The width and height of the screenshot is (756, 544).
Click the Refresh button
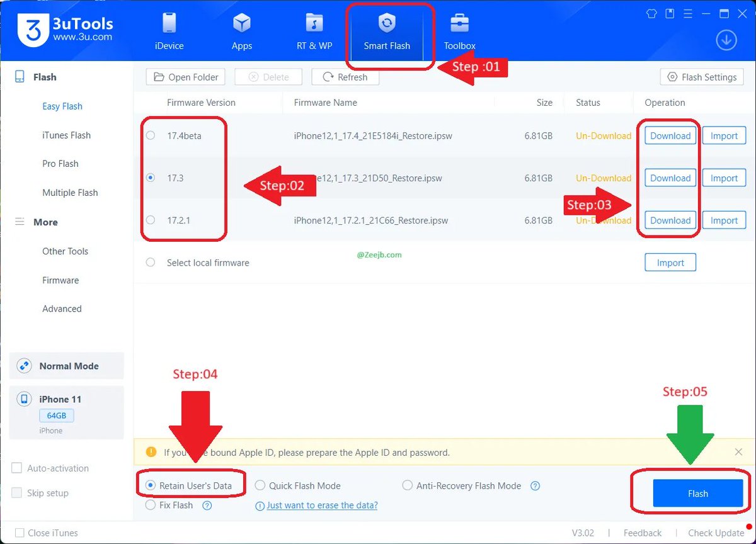tap(345, 77)
